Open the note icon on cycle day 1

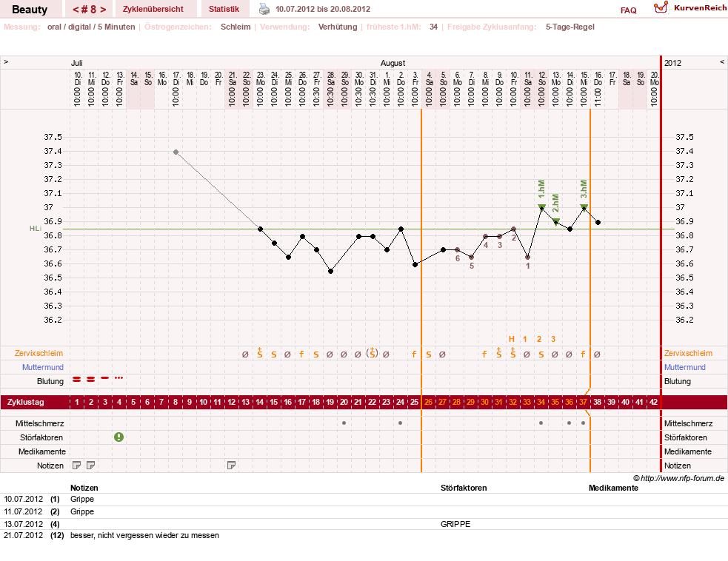[76, 465]
